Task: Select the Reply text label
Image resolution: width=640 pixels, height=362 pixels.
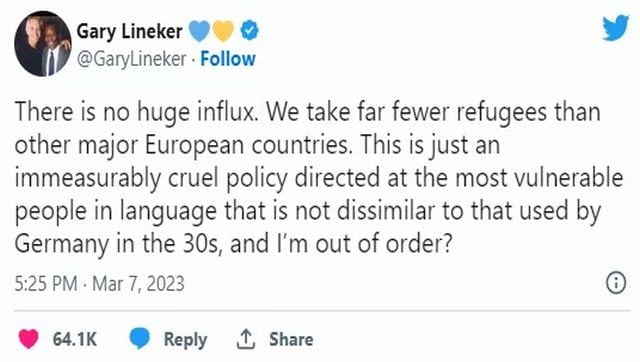Action: pyautogui.click(x=185, y=340)
